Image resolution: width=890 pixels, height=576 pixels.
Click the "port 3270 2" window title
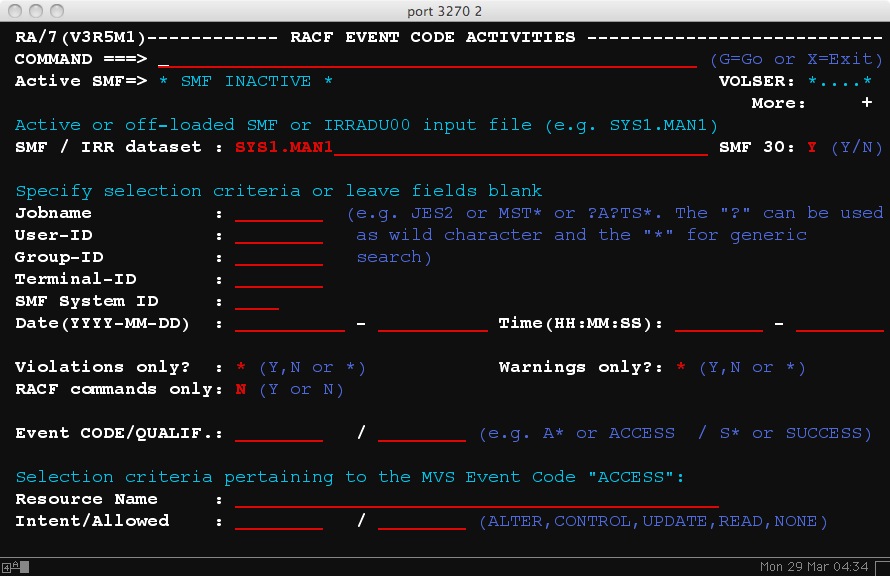tap(444, 11)
